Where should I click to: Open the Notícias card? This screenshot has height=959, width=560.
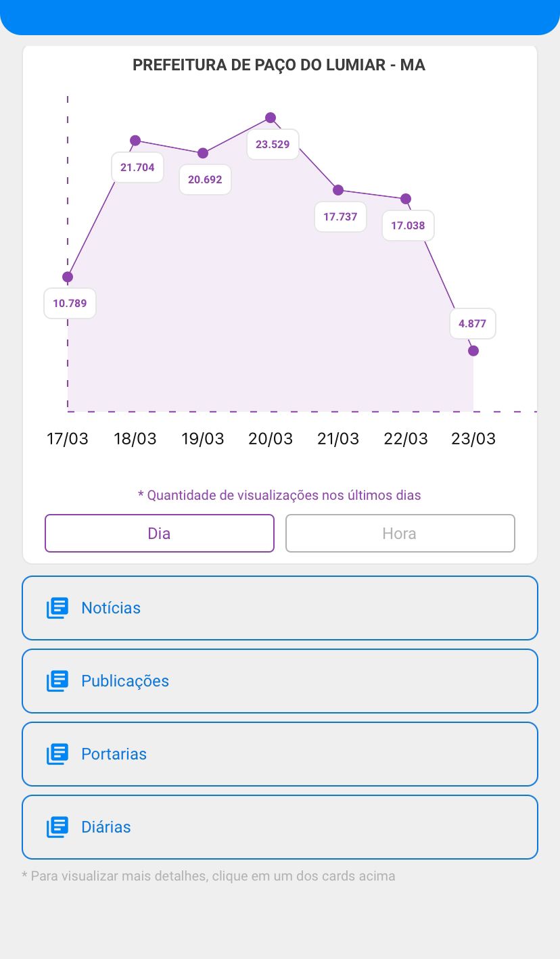(x=280, y=608)
